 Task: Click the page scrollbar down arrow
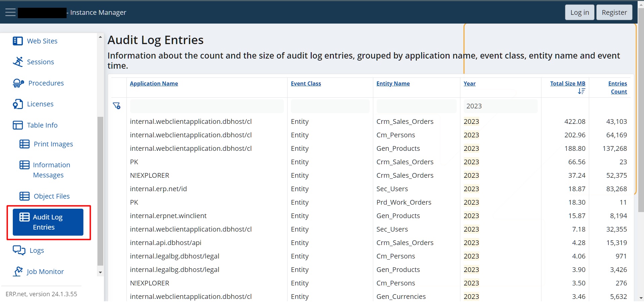[641, 298]
